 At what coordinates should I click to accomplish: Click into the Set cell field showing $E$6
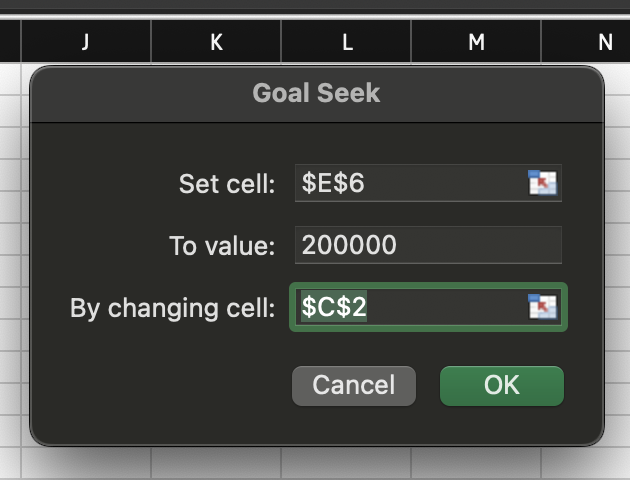pyautogui.click(x=410, y=184)
